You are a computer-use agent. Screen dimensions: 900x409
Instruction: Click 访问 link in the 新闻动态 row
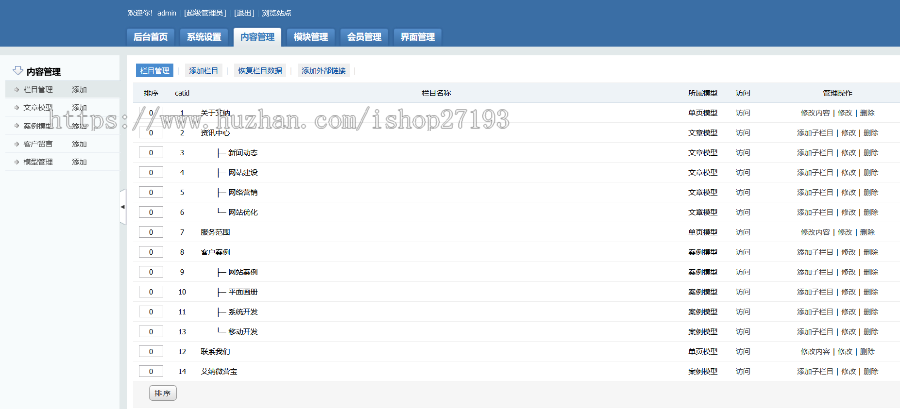(x=743, y=153)
